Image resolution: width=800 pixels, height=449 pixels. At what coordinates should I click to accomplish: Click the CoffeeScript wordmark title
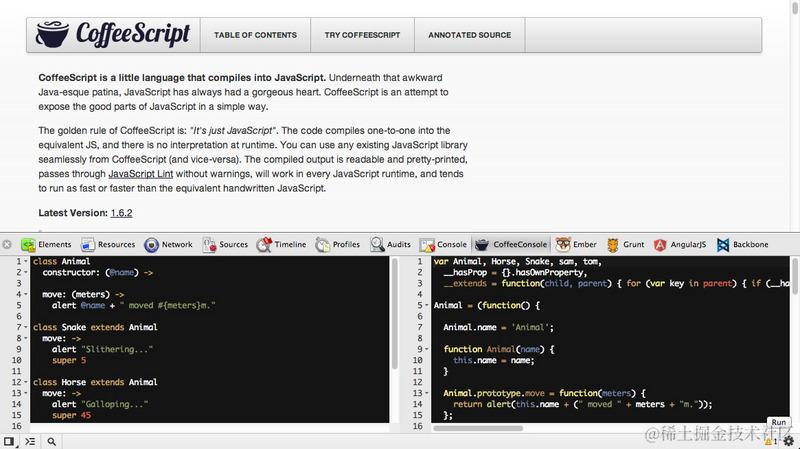pos(133,34)
